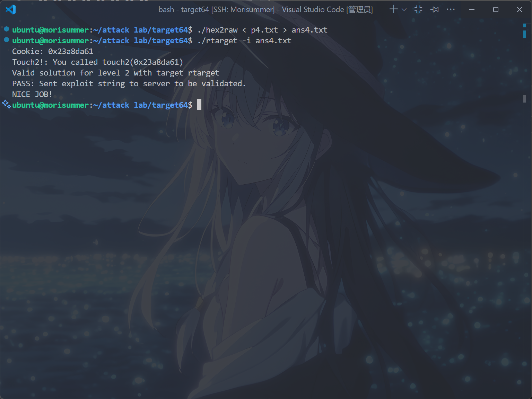Click the exit compact view arrows icon
Viewport: 532px width, 399px height.
(x=418, y=9)
